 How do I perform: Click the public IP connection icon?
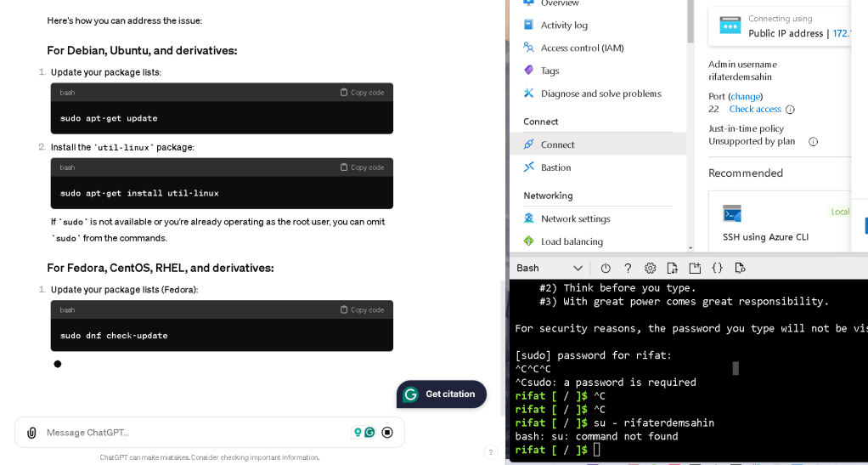pos(730,26)
